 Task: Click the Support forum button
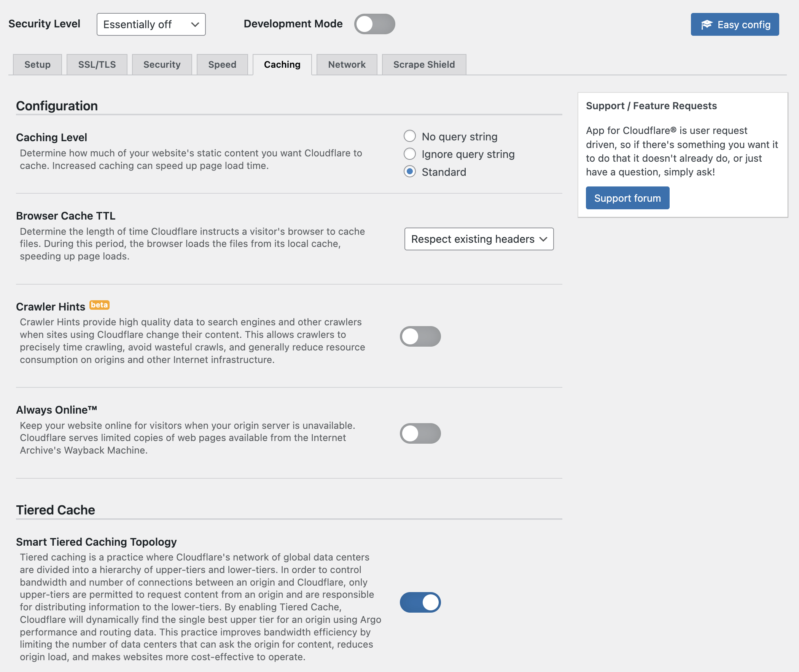(628, 197)
